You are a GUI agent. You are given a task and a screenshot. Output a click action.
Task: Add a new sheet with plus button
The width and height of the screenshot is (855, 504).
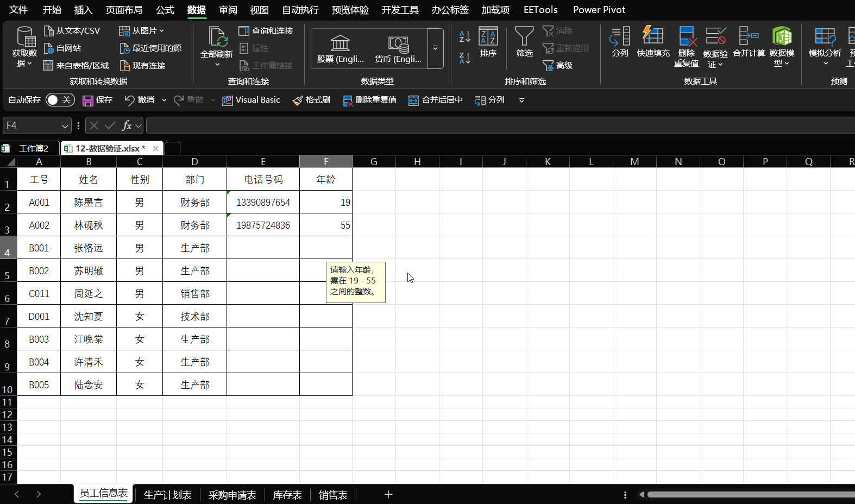(x=388, y=494)
